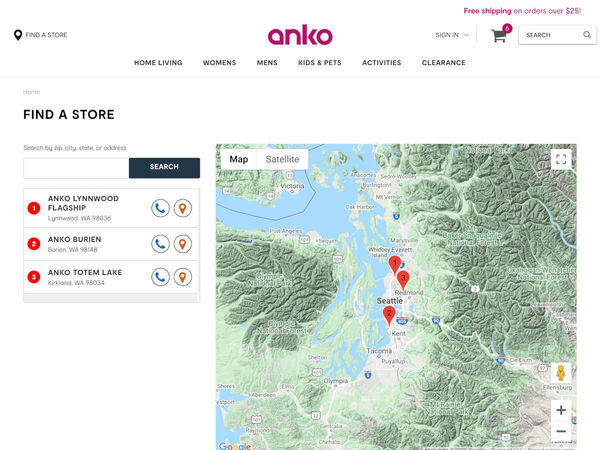The height and width of the screenshot is (450, 600).
Task: Click the Free shipping promo banner
Action: click(522, 11)
